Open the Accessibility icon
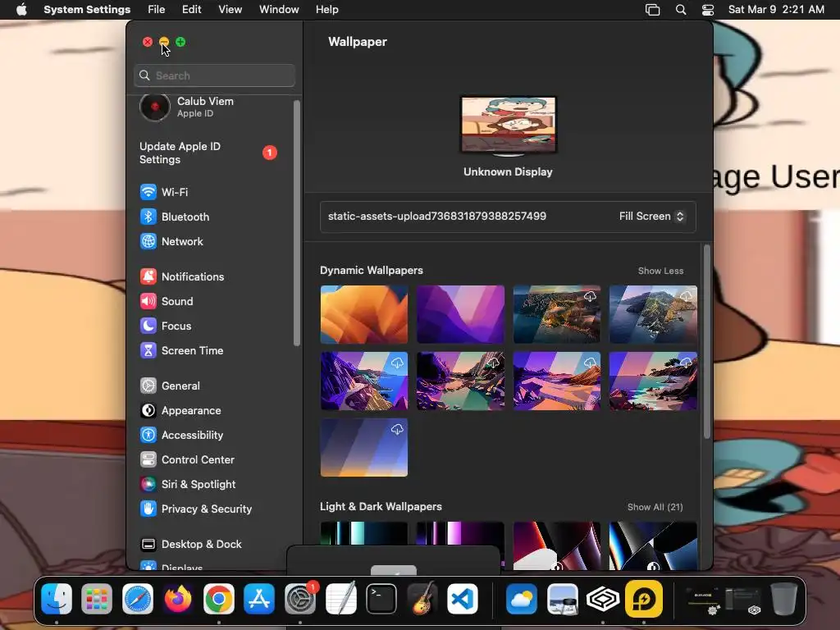This screenshot has width=840, height=630. pos(148,435)
